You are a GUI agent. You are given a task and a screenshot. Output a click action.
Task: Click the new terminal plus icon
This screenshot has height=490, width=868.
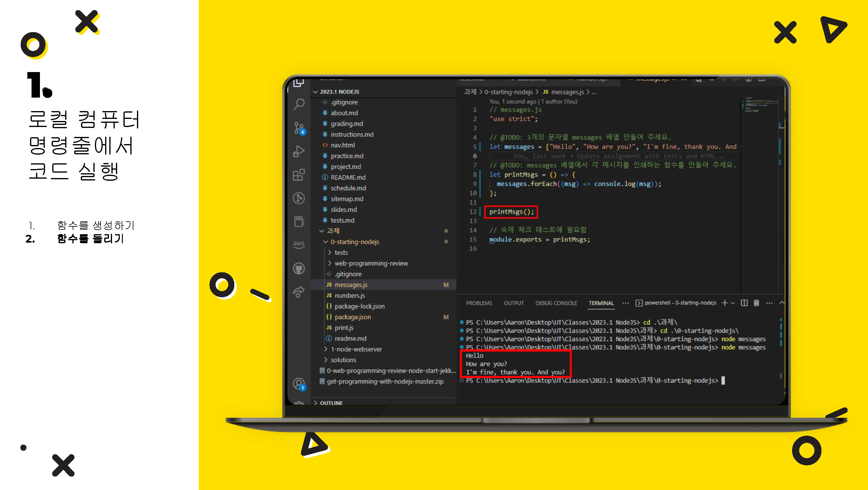point(724,303)
